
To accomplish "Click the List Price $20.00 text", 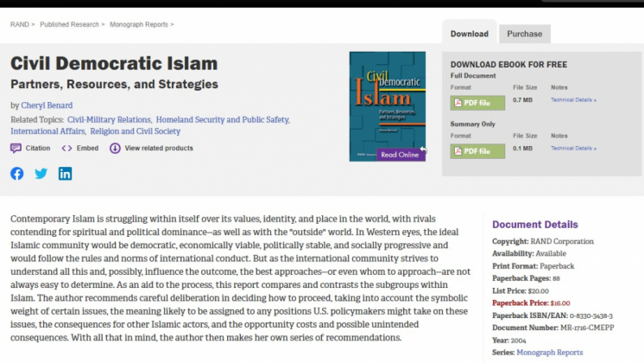I will click(x=521, y=291).
